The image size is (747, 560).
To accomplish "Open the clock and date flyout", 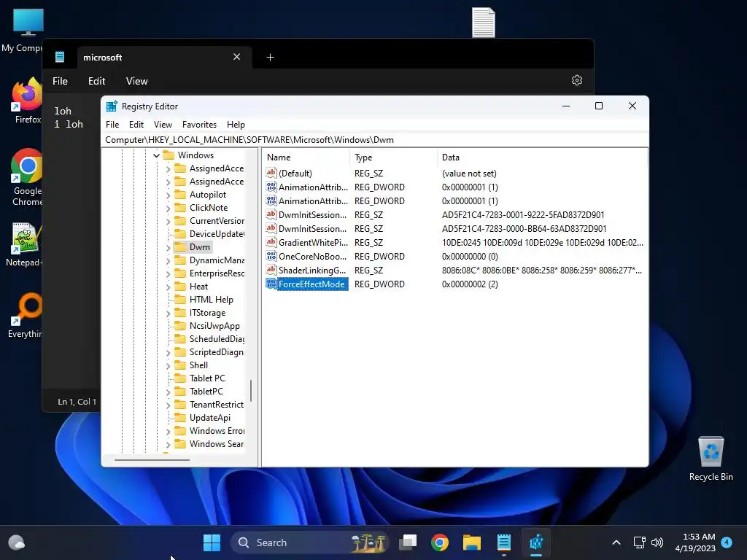I will (x=695, y=542).
